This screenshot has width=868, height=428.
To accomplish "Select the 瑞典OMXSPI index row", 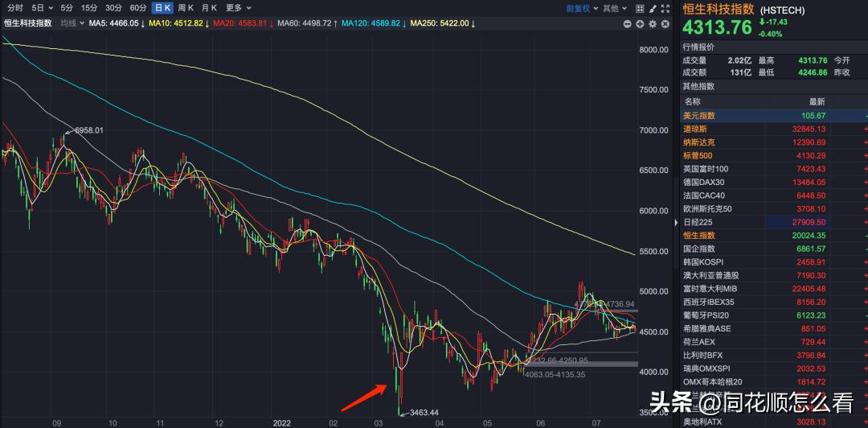I will pyautogui.click(x=774, y=368).
